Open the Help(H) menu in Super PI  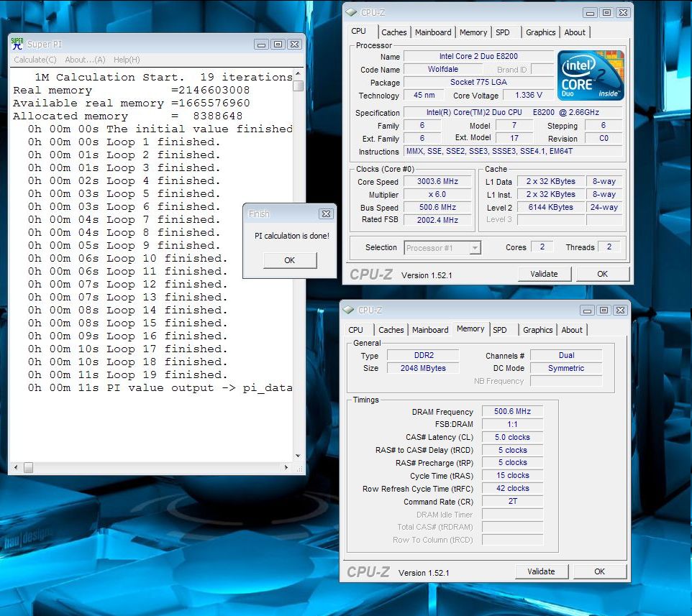(127, 60)
